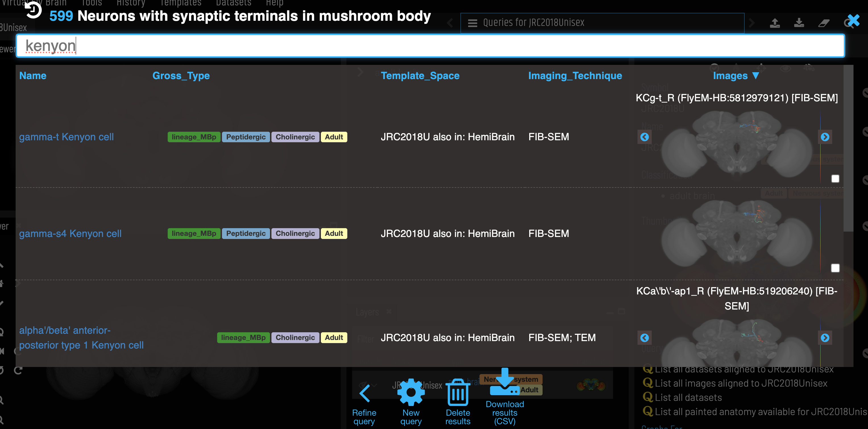Show next image for gamma-t Kenyon cell
The image size is (868, 429).
(825, 137)
